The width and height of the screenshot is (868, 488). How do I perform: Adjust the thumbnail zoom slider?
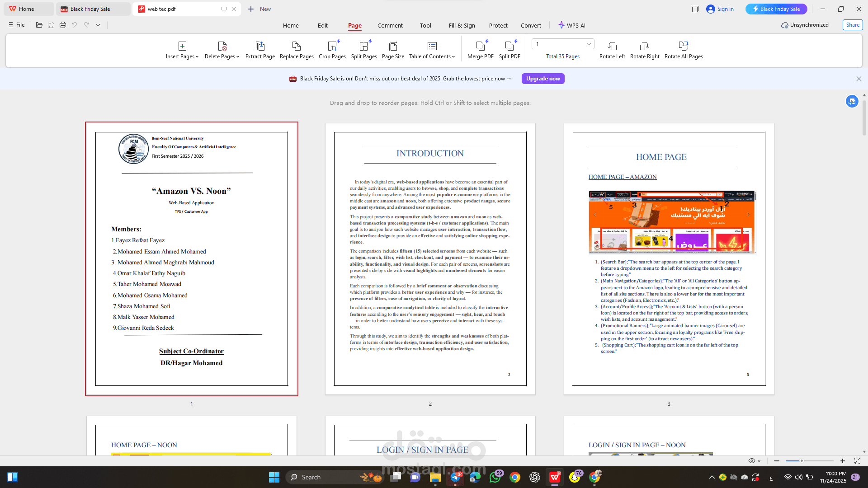point(802,461)
